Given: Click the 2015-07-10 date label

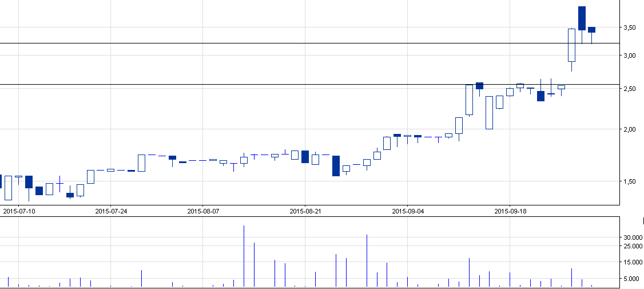Looking at the screenshot, I should point(19,211).
